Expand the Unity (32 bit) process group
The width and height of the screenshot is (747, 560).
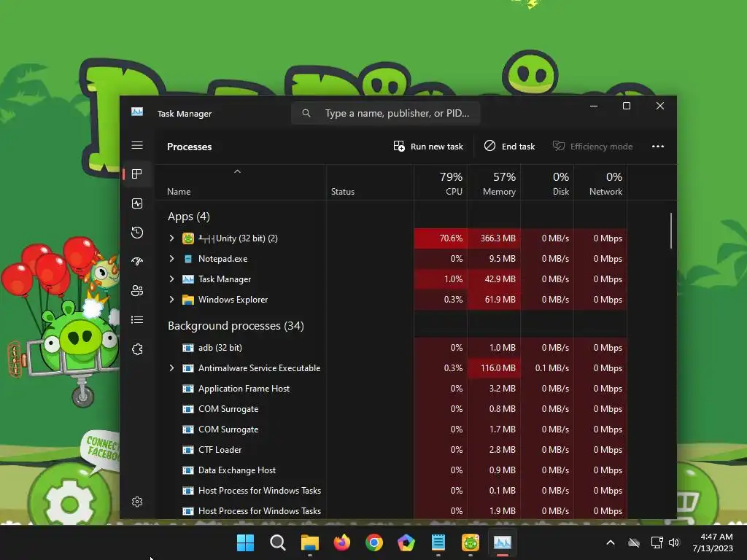pos(171,238)
